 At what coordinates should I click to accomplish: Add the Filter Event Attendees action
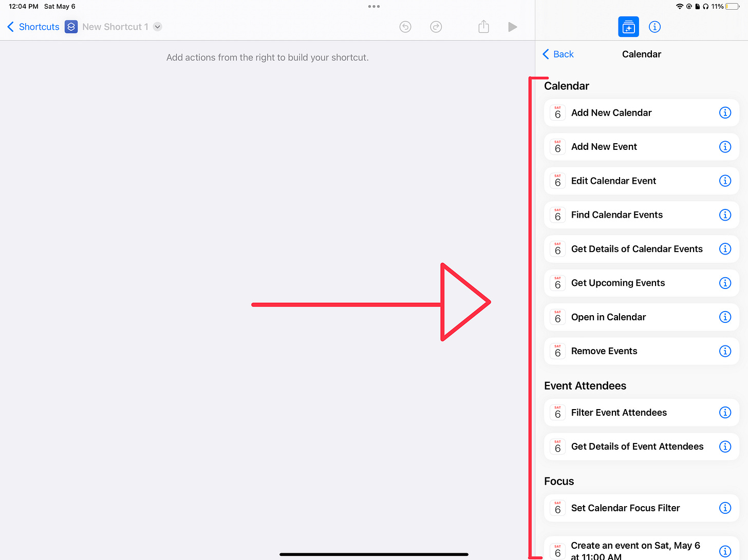641,413
